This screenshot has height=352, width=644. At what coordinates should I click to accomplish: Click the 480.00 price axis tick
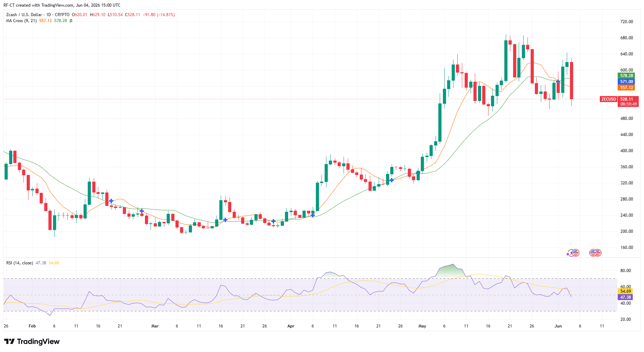click(x=626, y=119)
